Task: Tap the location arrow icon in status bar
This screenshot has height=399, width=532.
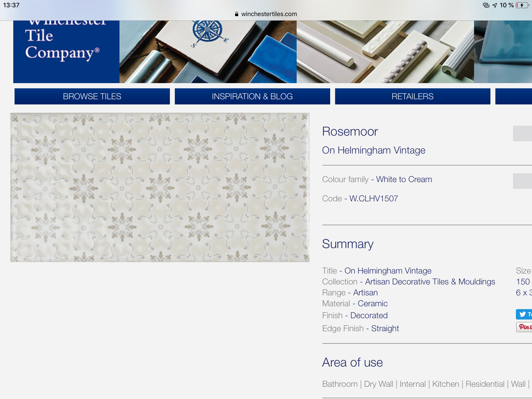Action: (x=495, y=5)
